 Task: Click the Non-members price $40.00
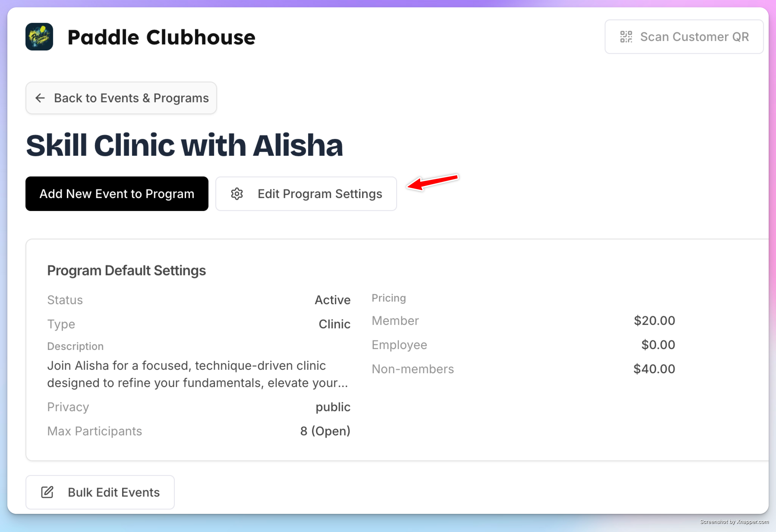pos(655,369)
